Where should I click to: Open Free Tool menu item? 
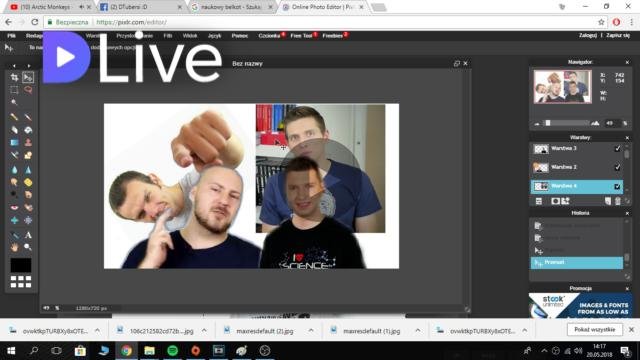pos(301,36)
